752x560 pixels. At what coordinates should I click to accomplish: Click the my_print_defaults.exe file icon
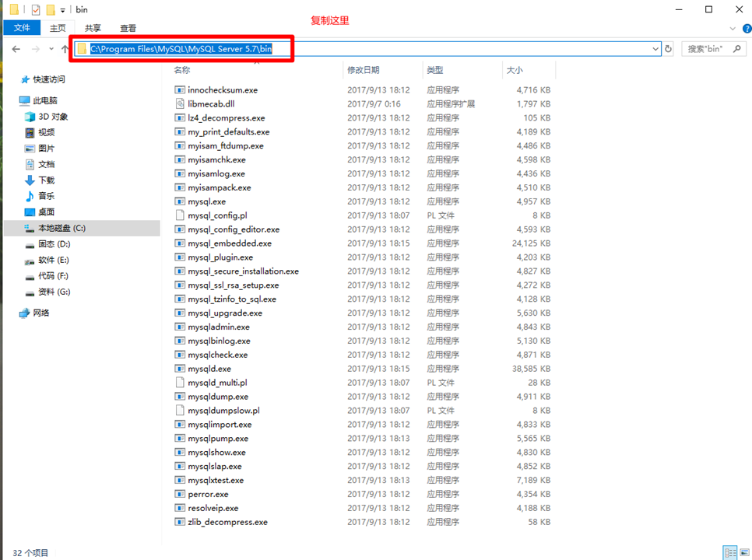(180, 131)
